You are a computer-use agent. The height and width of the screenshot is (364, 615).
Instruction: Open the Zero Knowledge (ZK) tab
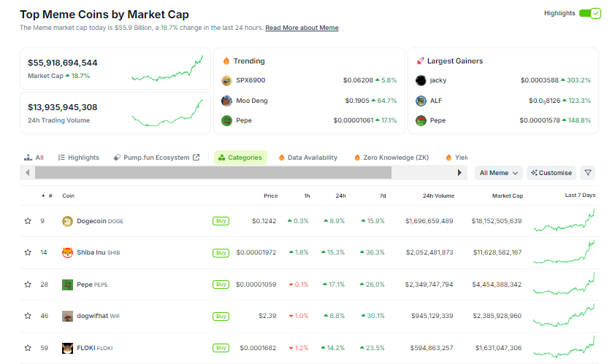pyautogui.click(x=391, y=158)
